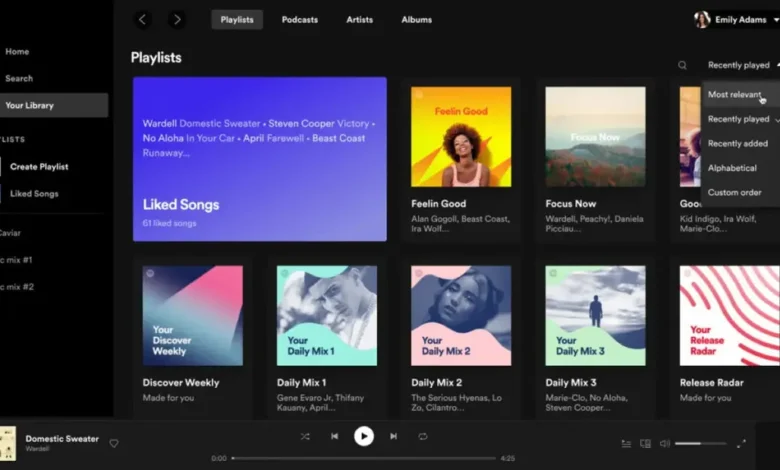Enter full screen with the expand icon
Screen dimensions: 780x470
coord(741,443)
